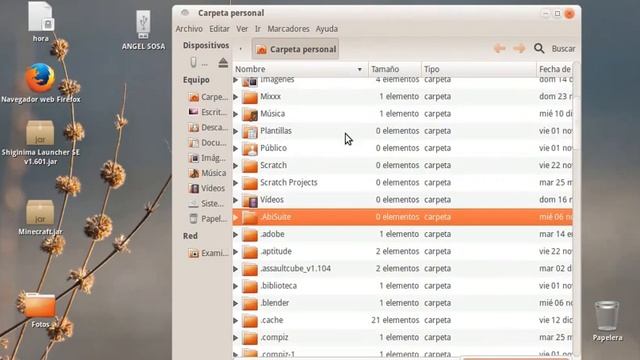Sort by the Fecha de column header

(555, 69)
